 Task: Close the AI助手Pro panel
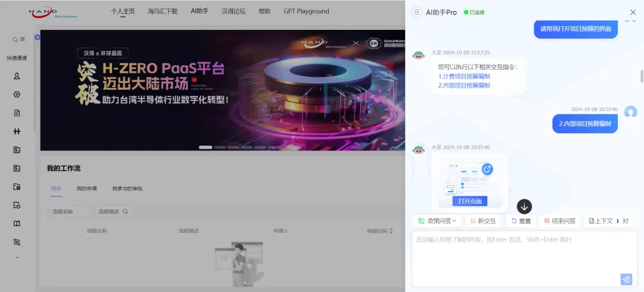click(x=633, y=13)
